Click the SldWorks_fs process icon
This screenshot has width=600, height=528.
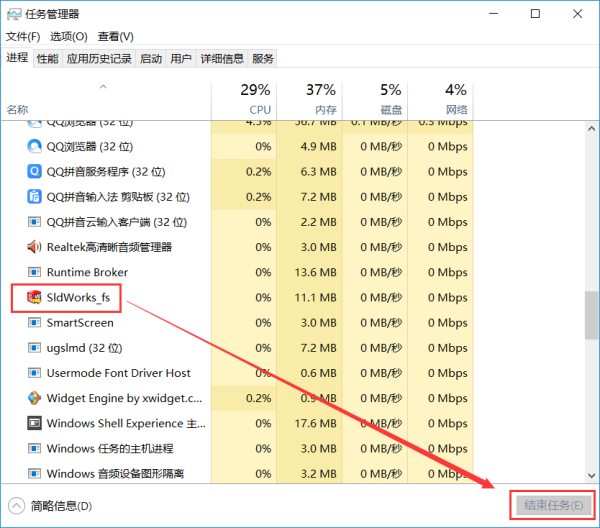(35, 297)
